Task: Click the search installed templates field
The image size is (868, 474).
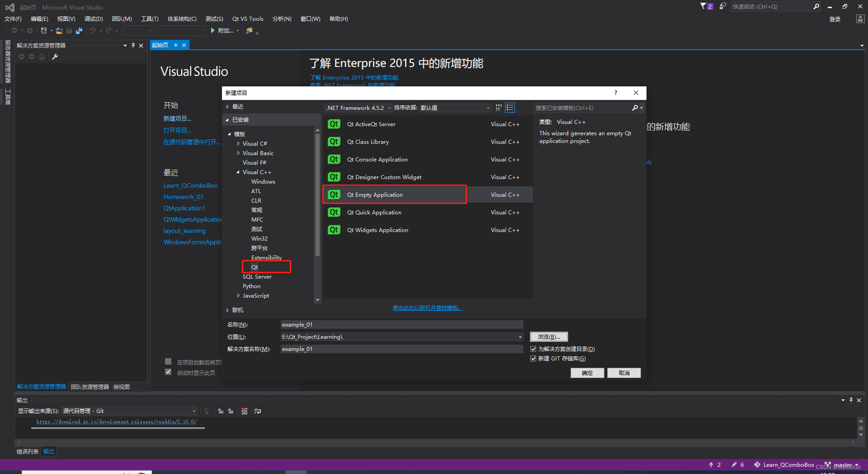Action: (x=582, y=108)
